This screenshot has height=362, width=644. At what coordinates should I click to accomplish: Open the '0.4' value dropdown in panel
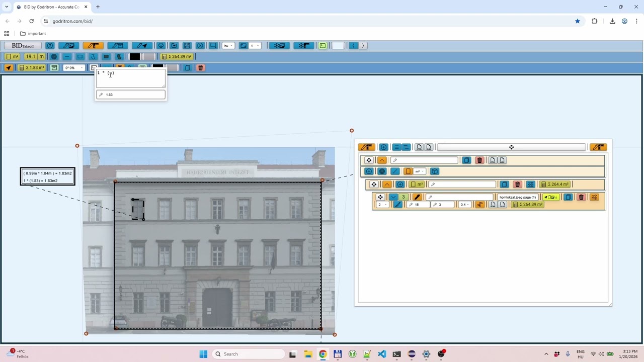pos(465,205)
